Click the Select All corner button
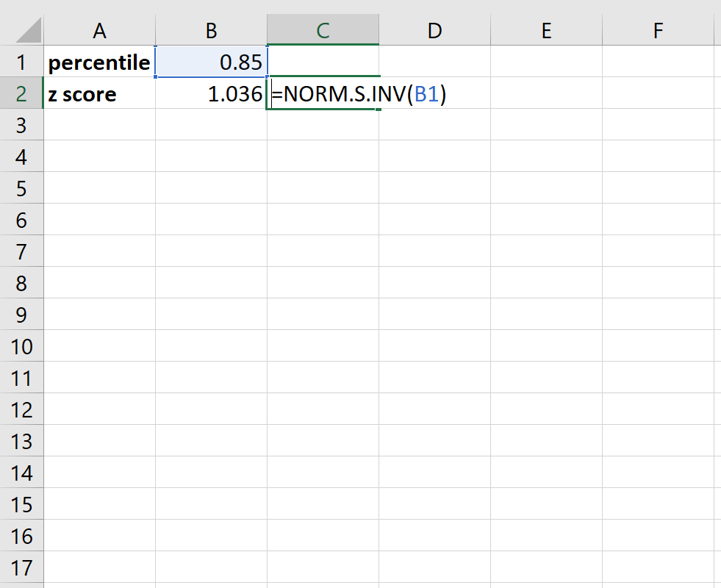The image size is (721, 588). [x=22, y=31]
